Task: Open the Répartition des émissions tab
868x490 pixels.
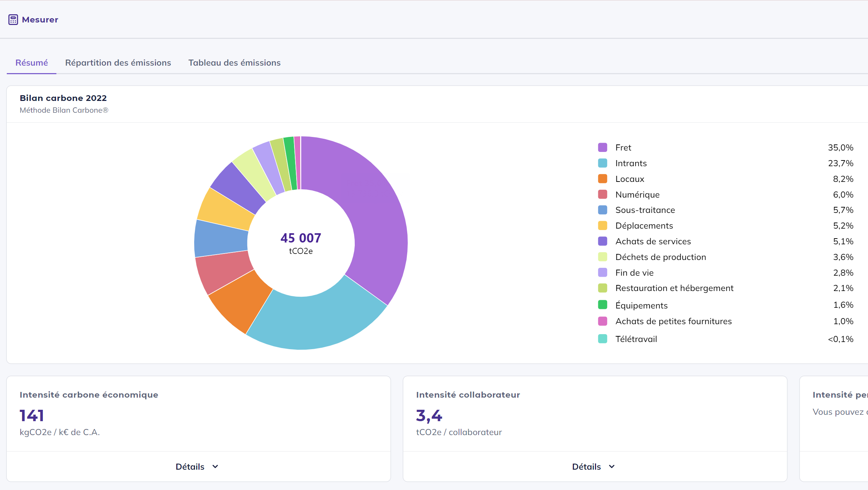Action: [118, 63]
